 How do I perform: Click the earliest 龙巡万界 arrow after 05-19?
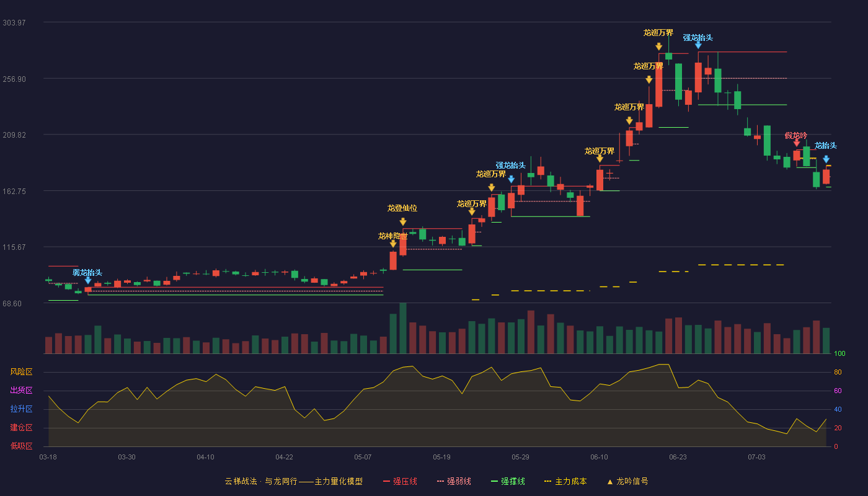(x=472, y=211)
